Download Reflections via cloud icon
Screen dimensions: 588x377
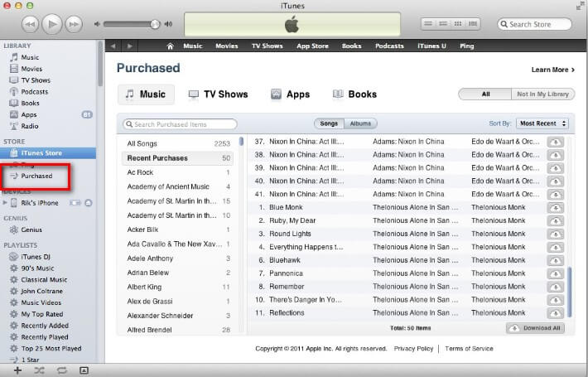click(x=556, y=313)
